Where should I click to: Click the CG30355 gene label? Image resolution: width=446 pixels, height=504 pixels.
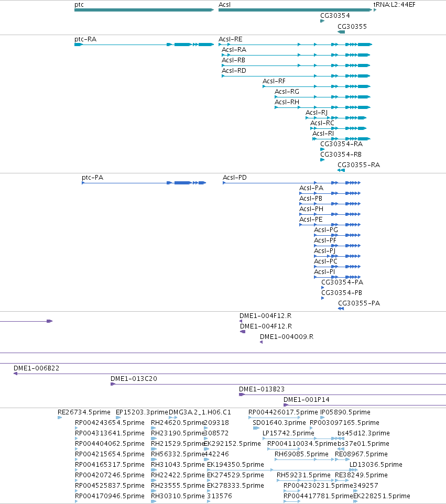[352, 26]
